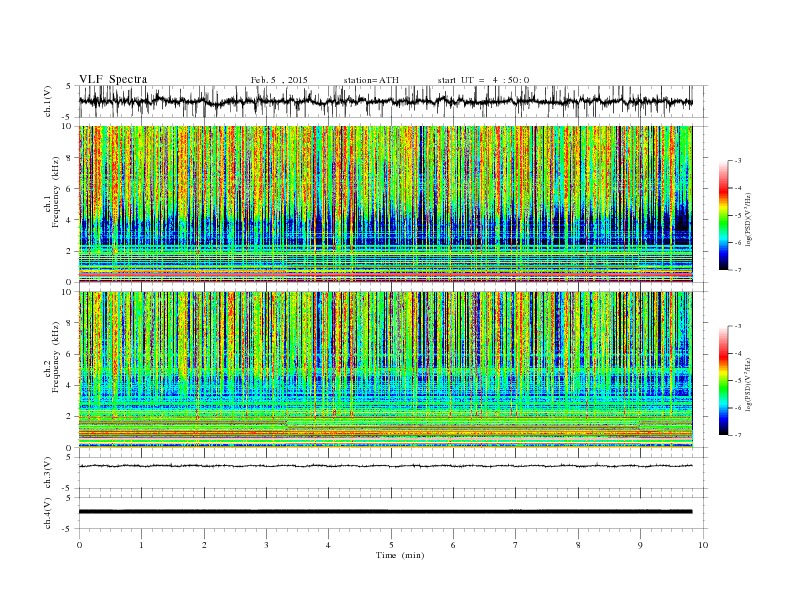Select the "Feb. 5 , 2015" date label

click(x=279, y=80)
